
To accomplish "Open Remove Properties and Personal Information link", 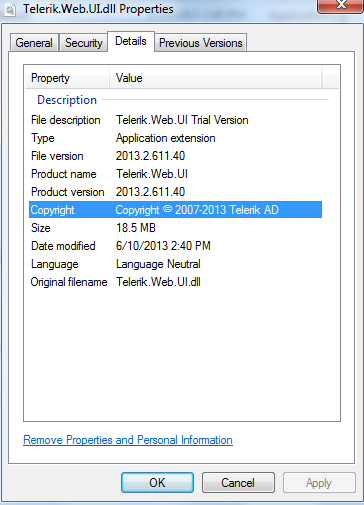I will 128,440.
